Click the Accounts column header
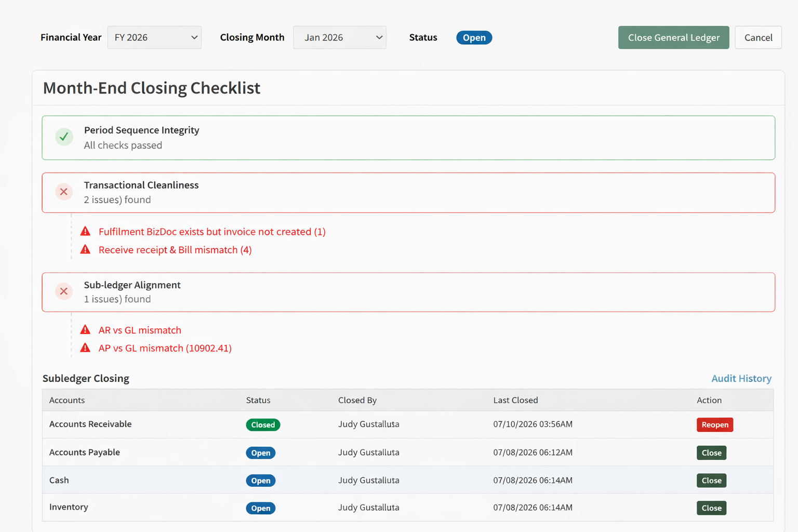The height and width of the screenshot is (532, 798). pos(67,400)
